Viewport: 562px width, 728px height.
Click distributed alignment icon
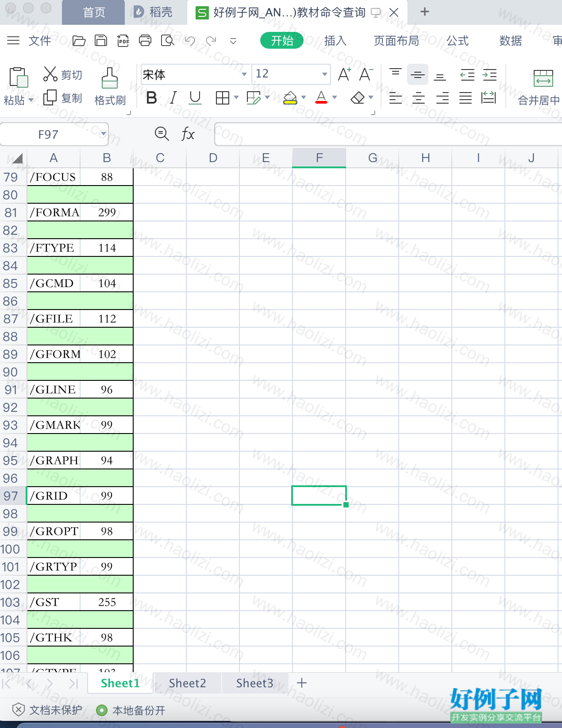click(x=489, y=97)
